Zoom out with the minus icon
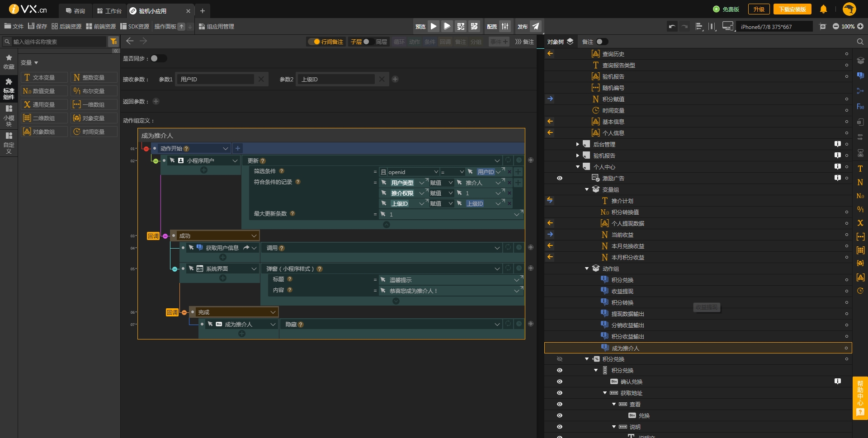 (x=836, y=26)
